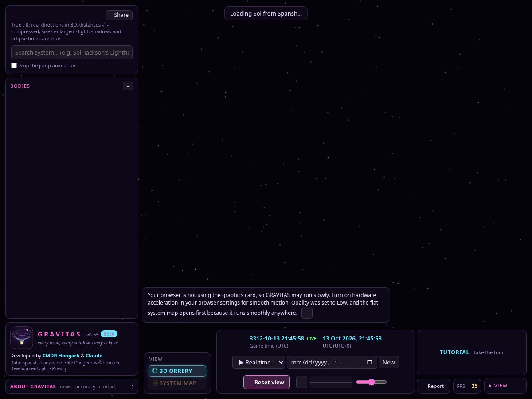Screen dimensions: 532x399
Task: Click the game time 3312-10-13 21:45:58
Action: [x=277, y=338]
